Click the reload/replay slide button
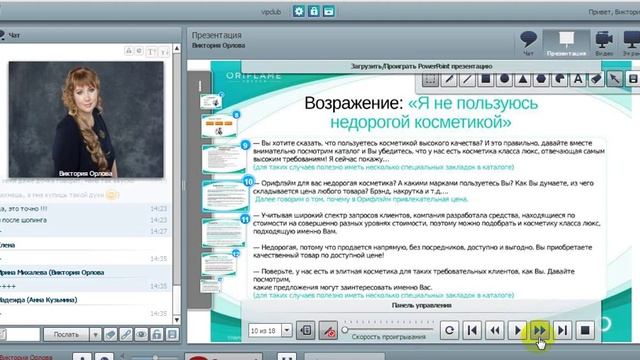 (x=449, y=330)
